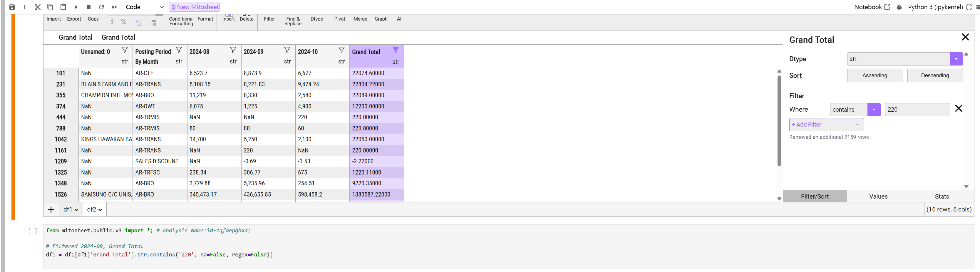Open filter for the 2024-08 column
This screenshot has width=980, height=272.
click(x=233, y=50)
